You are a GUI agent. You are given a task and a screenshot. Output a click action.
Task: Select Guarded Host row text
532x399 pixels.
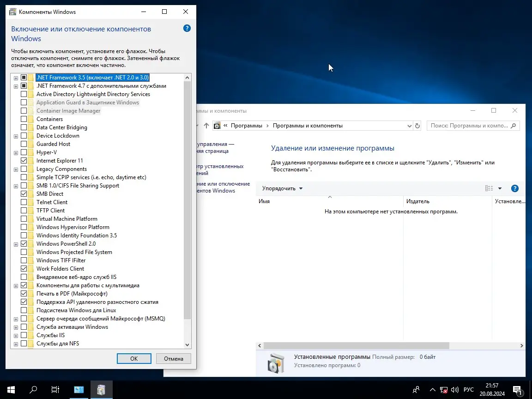(53, 144)
